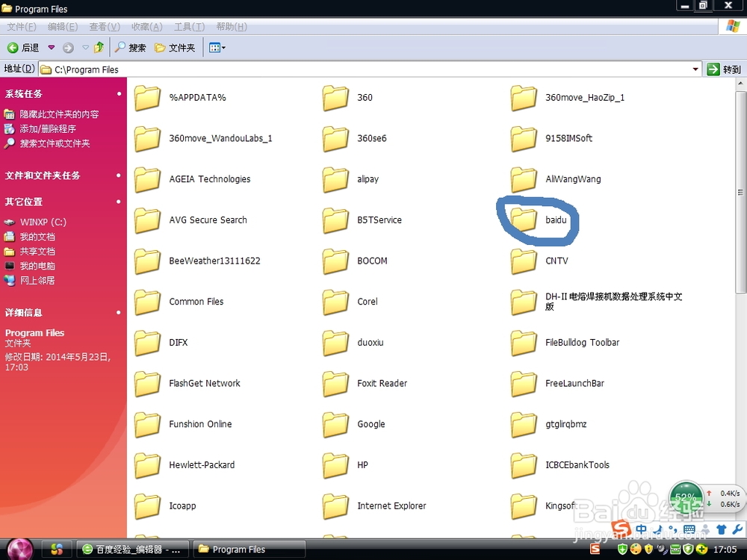Open the Tools (工具) menu
This screenshot has width=747, height=560.
[x=189, y=27]
